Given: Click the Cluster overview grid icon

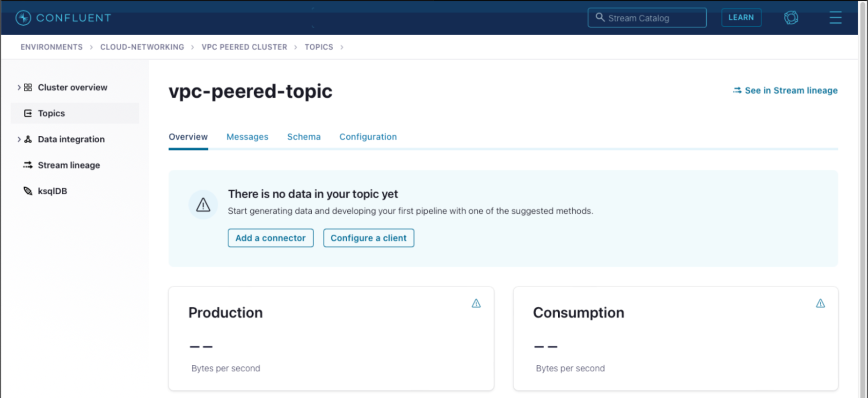Looking at the screenshot, I should coord(28,88).
